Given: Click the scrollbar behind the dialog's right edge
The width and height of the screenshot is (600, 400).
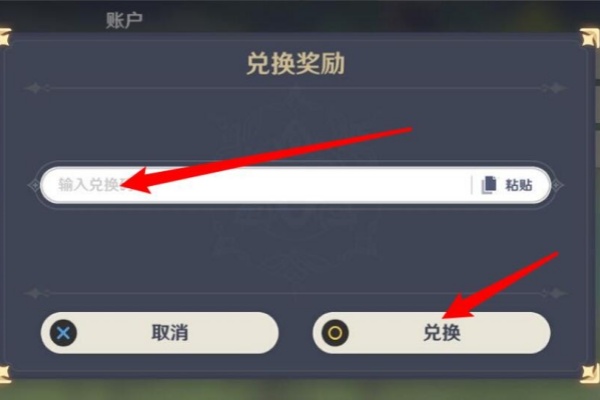Looking at the screenshot, I should [x=597, y=122].
